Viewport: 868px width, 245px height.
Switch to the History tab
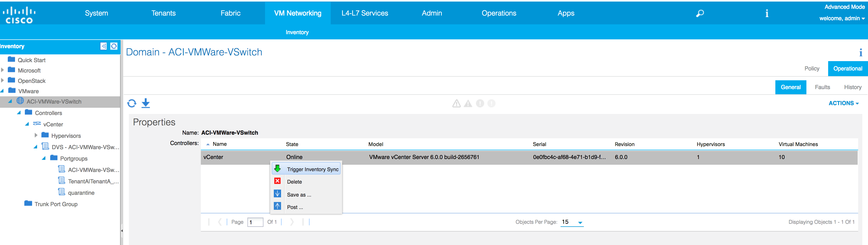(852, 87)
